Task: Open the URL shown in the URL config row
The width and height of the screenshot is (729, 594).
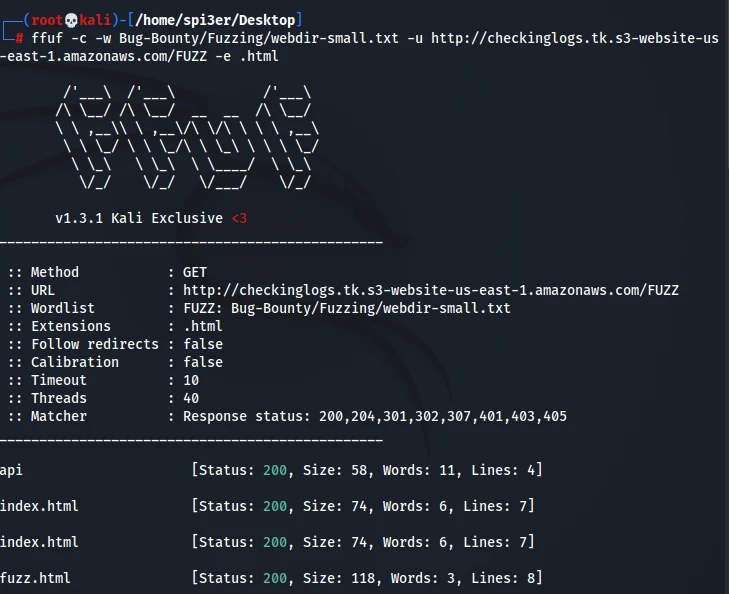Action: click(x=431, y=290)
